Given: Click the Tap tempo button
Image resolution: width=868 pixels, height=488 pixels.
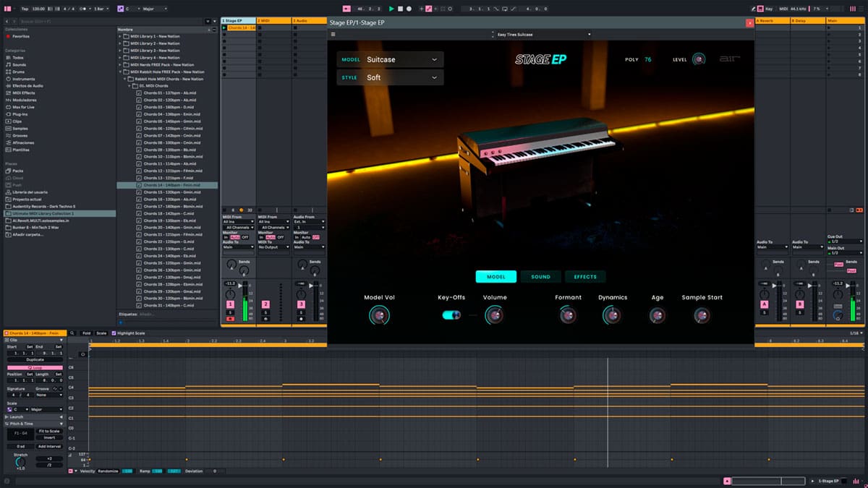Looking at the screenshot, I should (25, 9).
